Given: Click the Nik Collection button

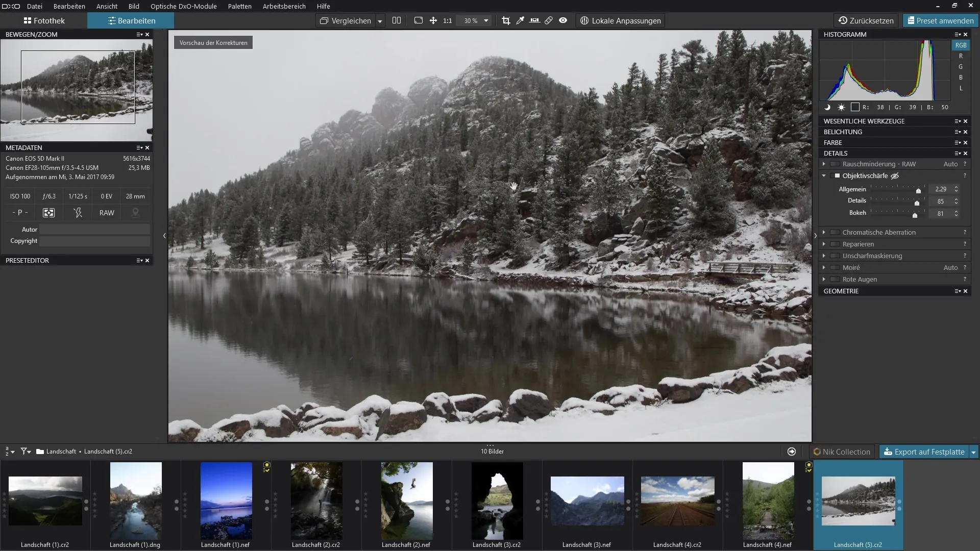Looking at the screenshot, I should pyautogui.click(x=842, y=452).
